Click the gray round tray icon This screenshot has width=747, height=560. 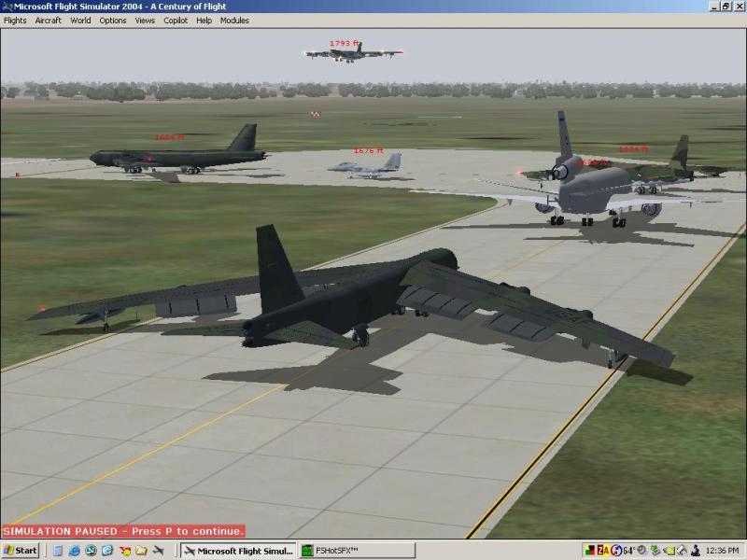[x=641, y=550]
